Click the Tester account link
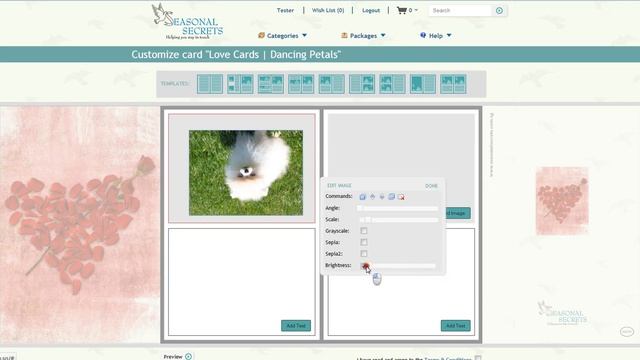Image resolution: width=640 pixels, height=360 pixels. tap(285, 10)
